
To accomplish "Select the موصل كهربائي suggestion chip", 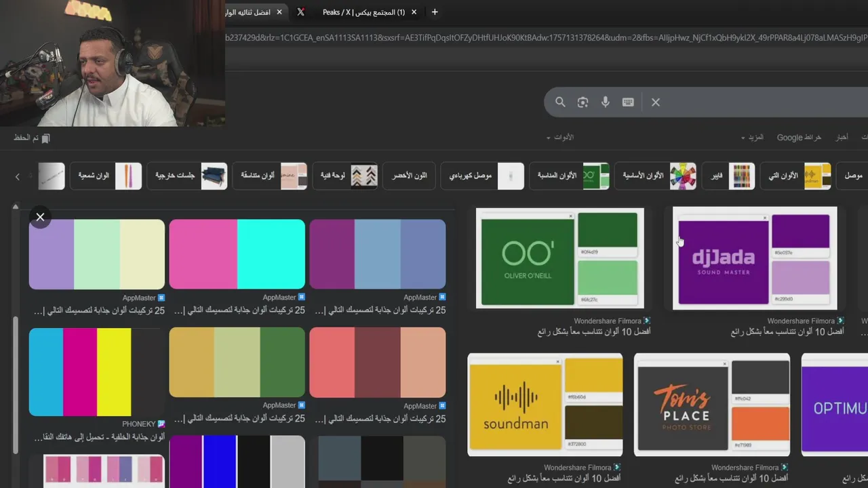I will point(482,176).
